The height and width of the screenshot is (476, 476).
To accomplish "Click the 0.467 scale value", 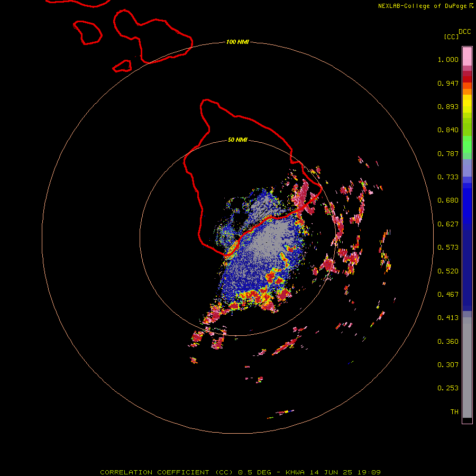I will 448,295.
